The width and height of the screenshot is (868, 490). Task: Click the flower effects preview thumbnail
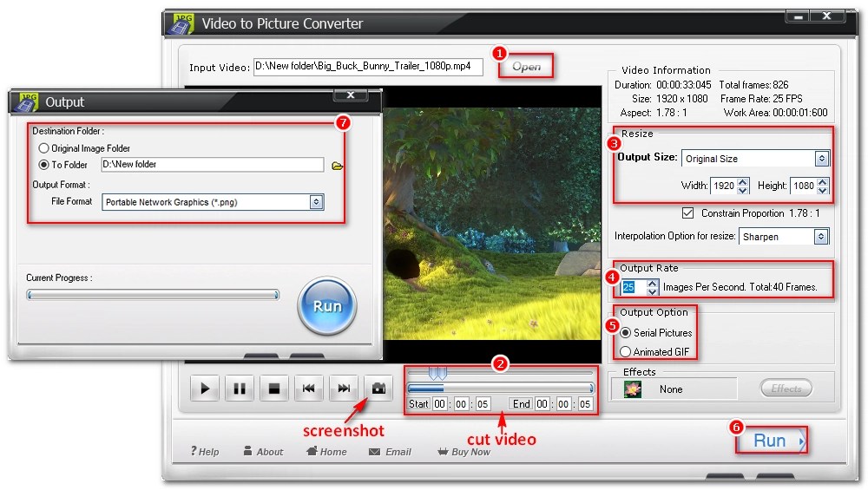coord(632,389)
